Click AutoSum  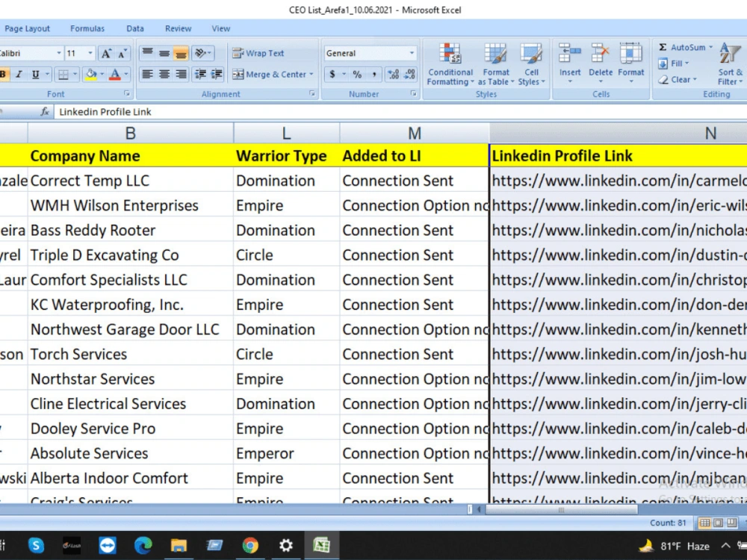pos(682,47)
